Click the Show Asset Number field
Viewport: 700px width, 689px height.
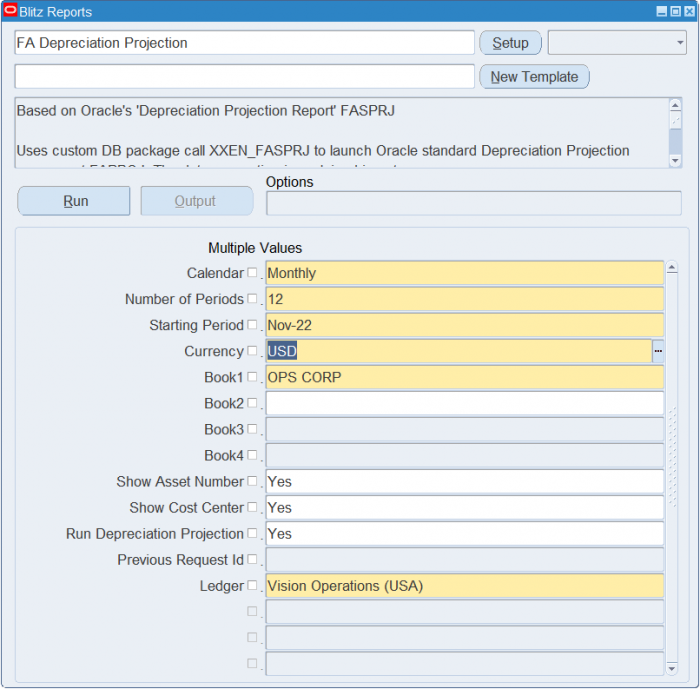[x=465, y=481]
